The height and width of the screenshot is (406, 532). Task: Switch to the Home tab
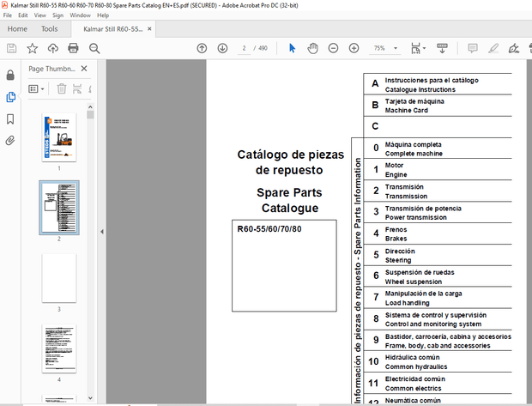[x=17, y=29]
